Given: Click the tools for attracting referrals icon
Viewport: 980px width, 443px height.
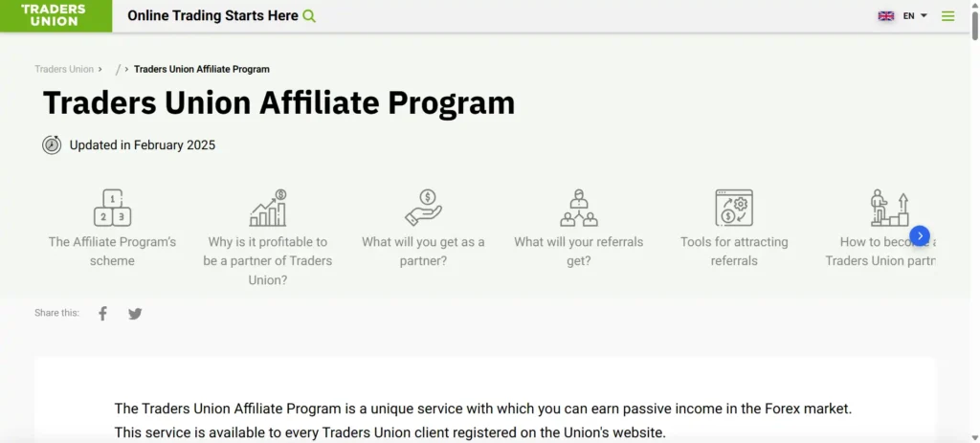Looking at the screenshot, I should (x=734, y=208).
